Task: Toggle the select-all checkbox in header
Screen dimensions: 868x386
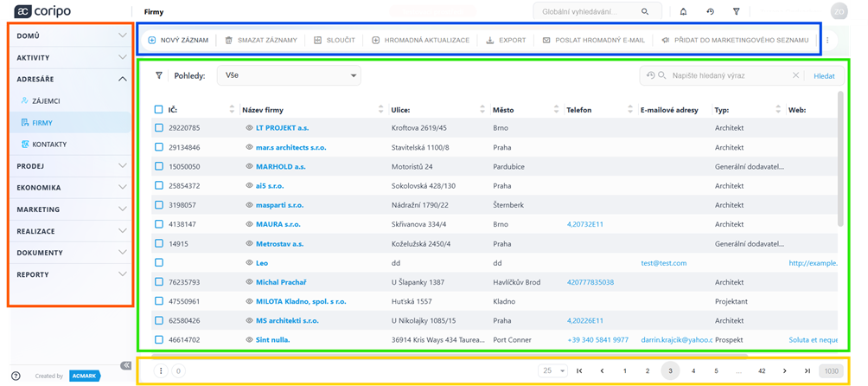Action: pyautogui.click(x=159, y=110)
